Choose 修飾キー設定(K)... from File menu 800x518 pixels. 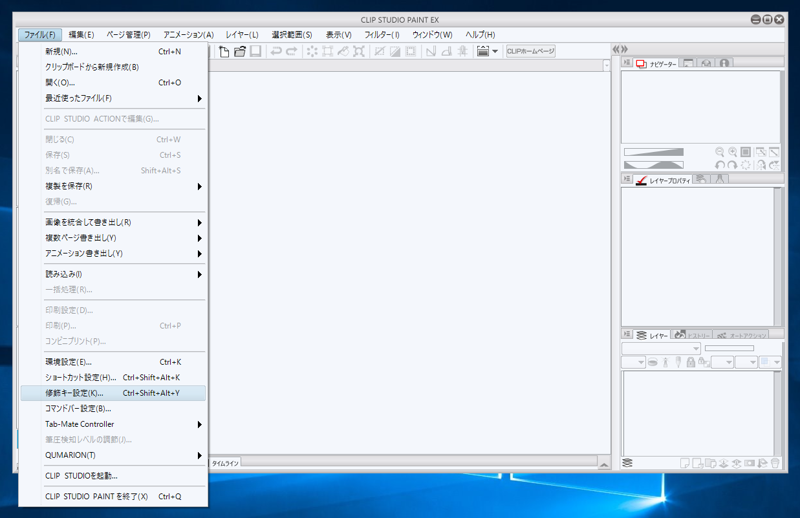click(113, 393)
